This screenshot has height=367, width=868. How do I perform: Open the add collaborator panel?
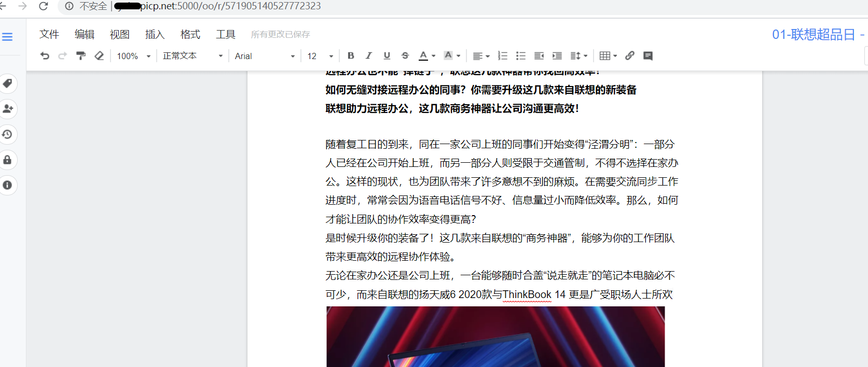(7, 109)
